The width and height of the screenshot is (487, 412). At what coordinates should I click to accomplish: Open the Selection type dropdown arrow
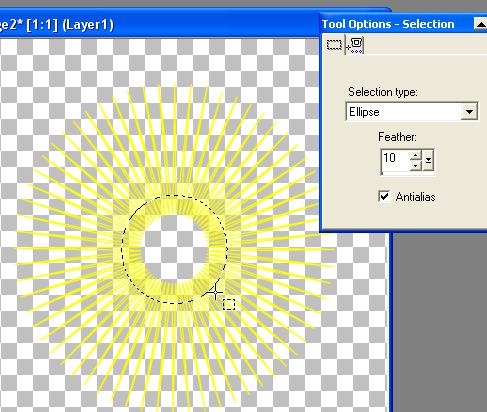[x=469, y=112]
